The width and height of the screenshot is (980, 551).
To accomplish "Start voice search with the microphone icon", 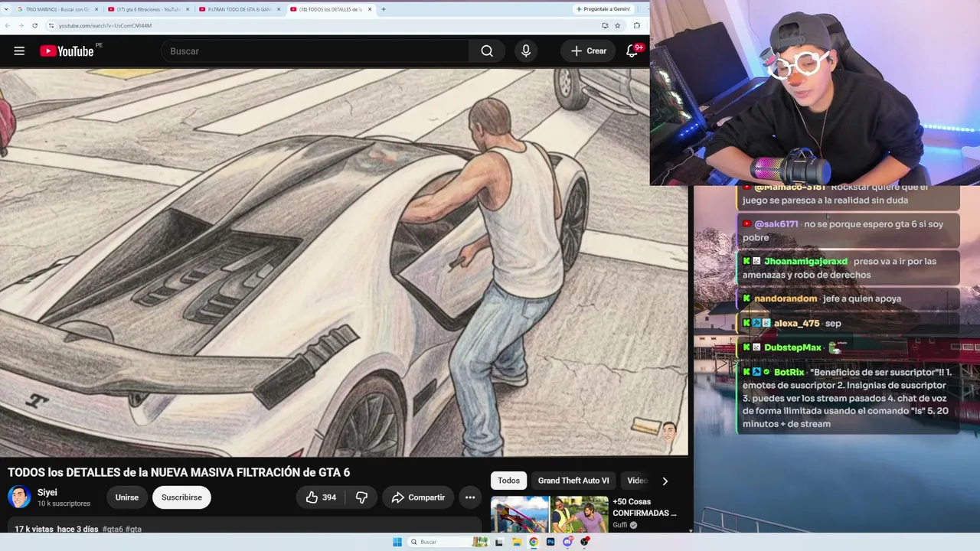I will tap(526, 51).
